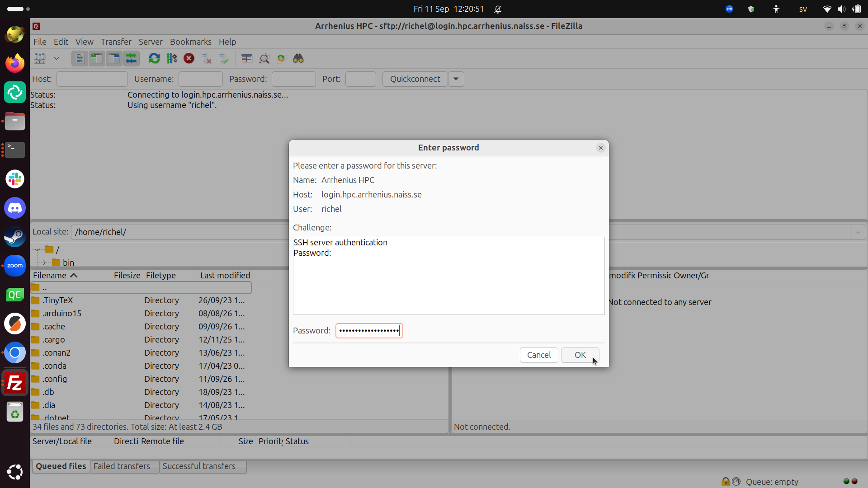The height and width of the screenshot is (488, 868).
Task: Select the Queued files tab
Action: tap(61, 466)
